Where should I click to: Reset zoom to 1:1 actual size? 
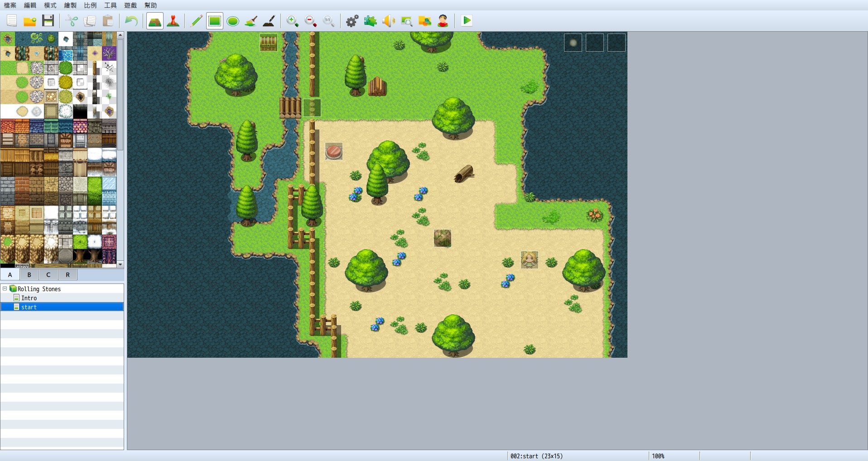coord(328,21)
